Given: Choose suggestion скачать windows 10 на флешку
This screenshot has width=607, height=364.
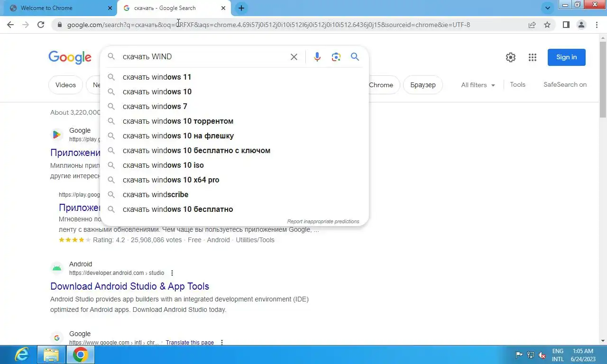Looking at the screenshot, I should pyautogui.click(x=234, y=136).
